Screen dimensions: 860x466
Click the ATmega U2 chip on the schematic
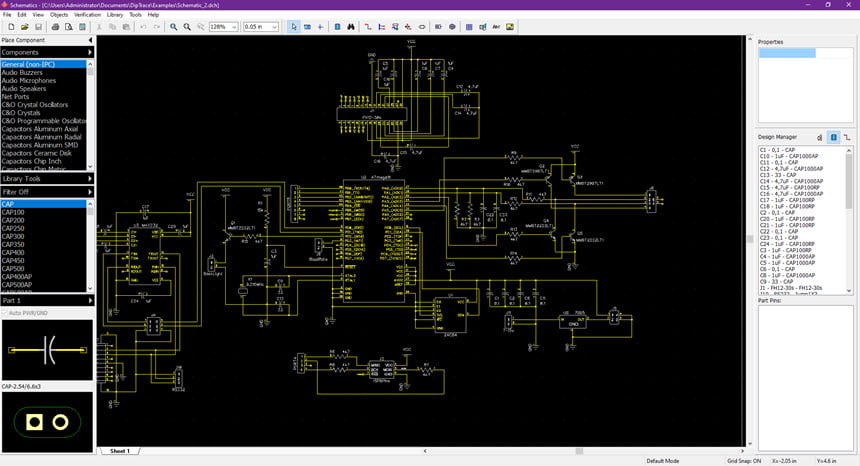click(x=374, y=240)
